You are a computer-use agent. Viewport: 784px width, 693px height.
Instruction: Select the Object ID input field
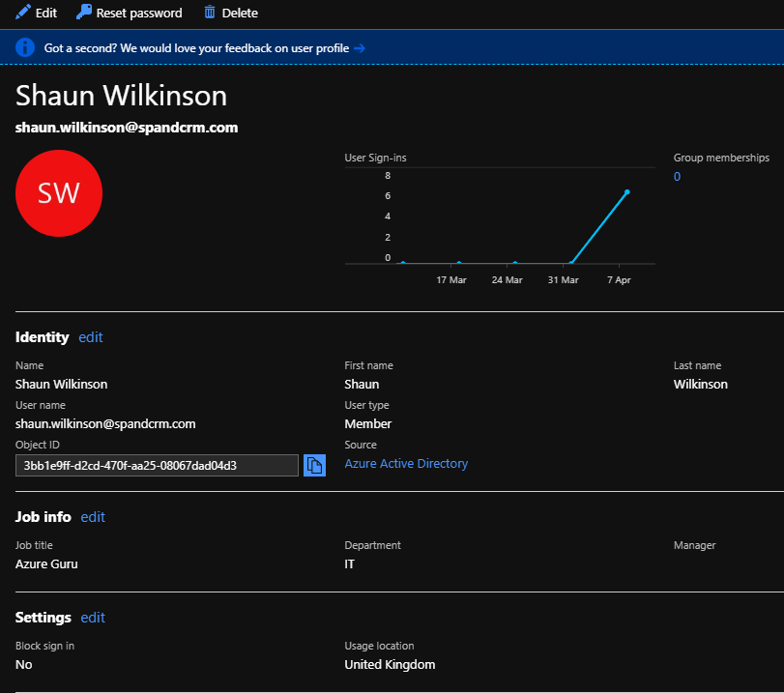click(x=155, y=465)
